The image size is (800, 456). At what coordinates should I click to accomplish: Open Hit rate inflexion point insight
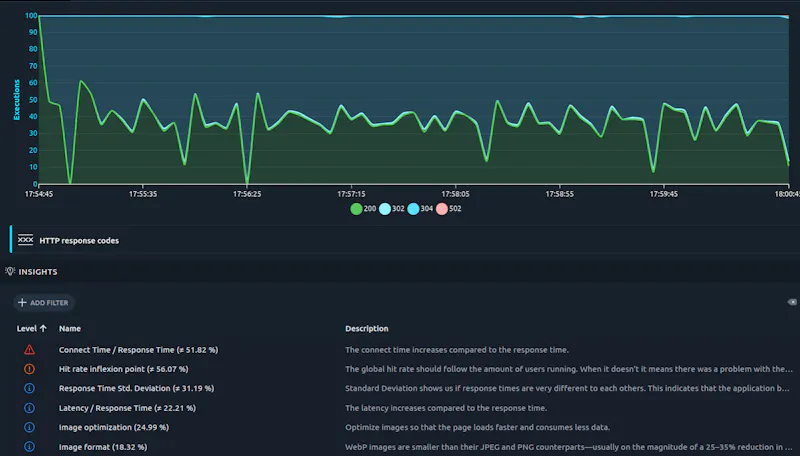[x=123, y=369]
